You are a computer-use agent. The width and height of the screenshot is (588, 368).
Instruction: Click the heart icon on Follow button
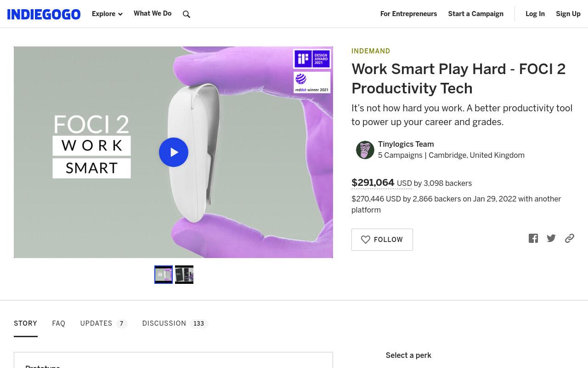[366, 240]
